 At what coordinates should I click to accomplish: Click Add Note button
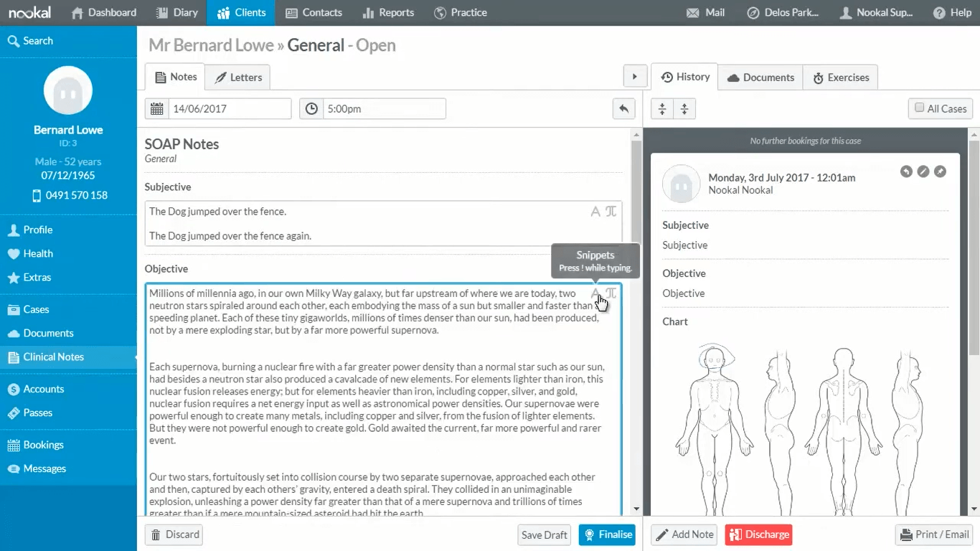click(x=684, y=534)
